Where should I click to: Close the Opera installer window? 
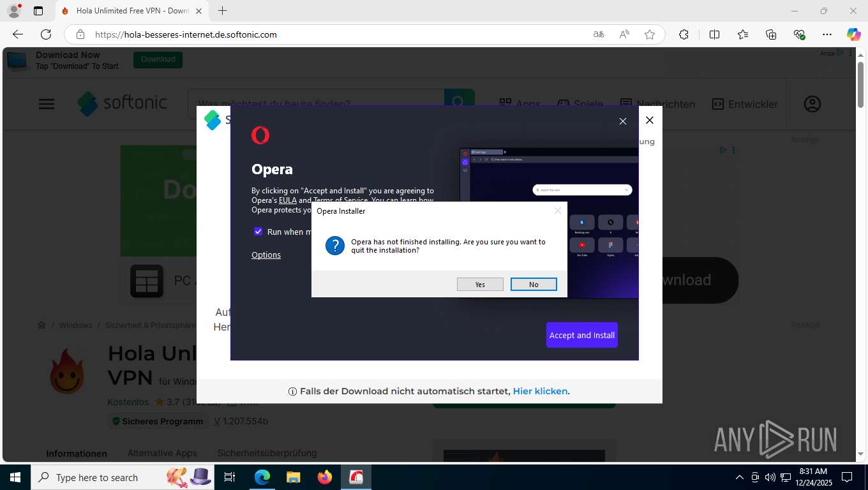click(623, 121)
